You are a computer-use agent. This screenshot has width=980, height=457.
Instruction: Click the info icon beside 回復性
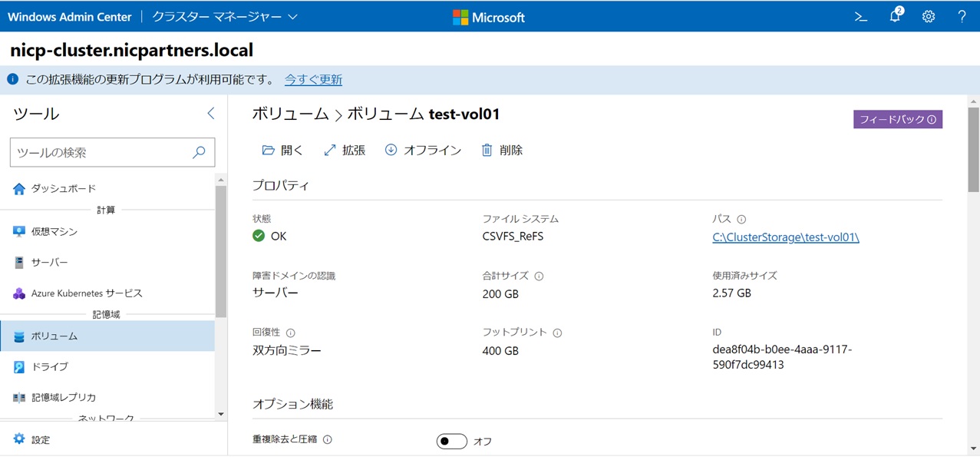(x=291, y=333)
